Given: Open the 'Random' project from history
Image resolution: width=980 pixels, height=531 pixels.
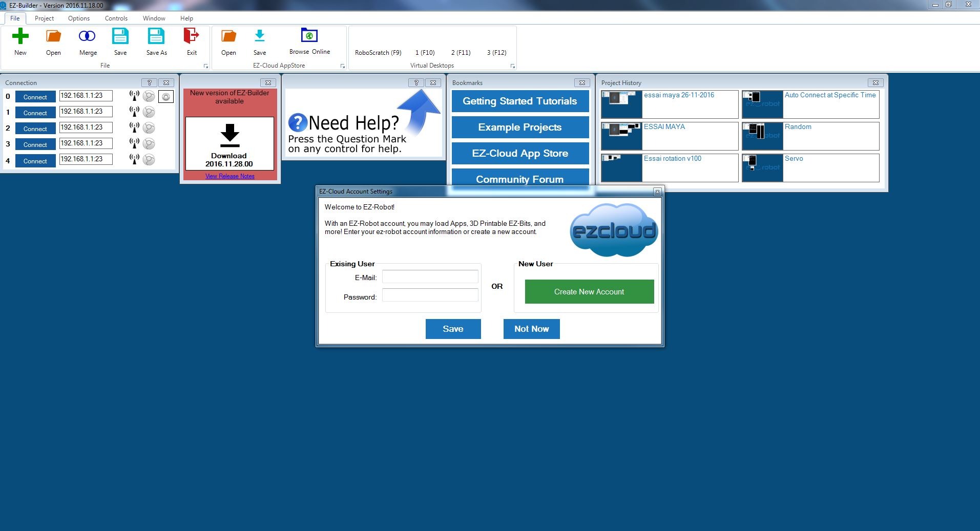Looking at the screenshot, I should tap(810, 136).
